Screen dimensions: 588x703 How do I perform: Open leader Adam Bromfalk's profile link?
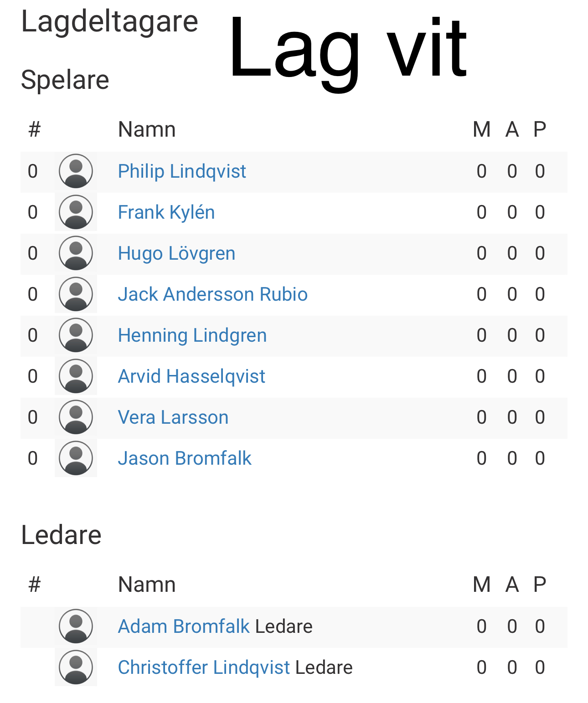click(184, 626)
